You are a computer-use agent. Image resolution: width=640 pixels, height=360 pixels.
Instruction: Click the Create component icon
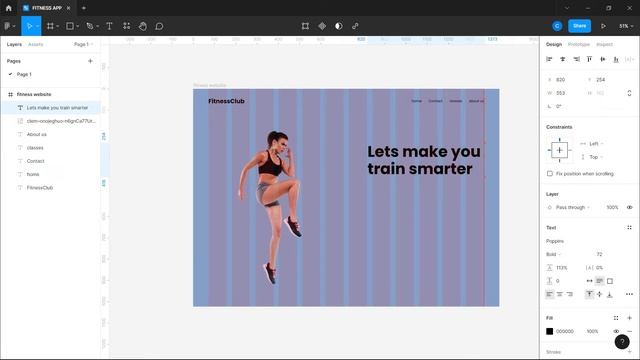pos(322,26)
